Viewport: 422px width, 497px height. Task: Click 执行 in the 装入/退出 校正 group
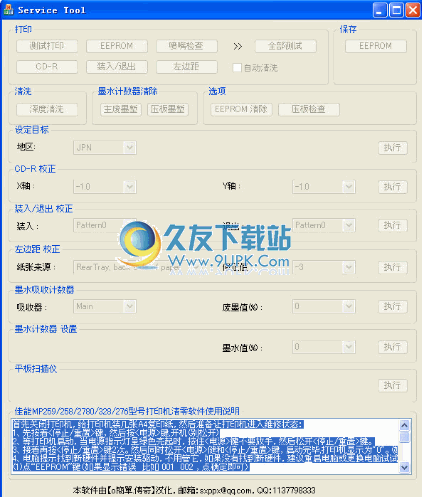[x=393, y=226]
